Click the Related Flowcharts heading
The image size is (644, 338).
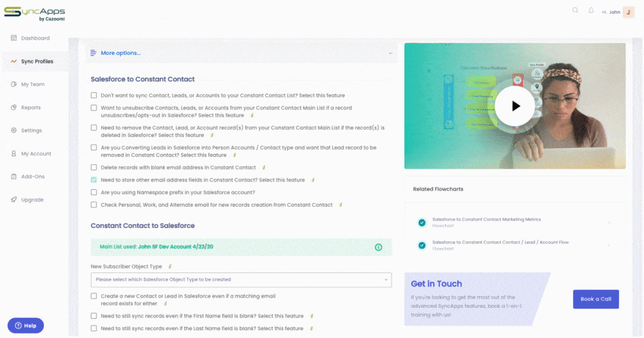[x=438, y=189]
